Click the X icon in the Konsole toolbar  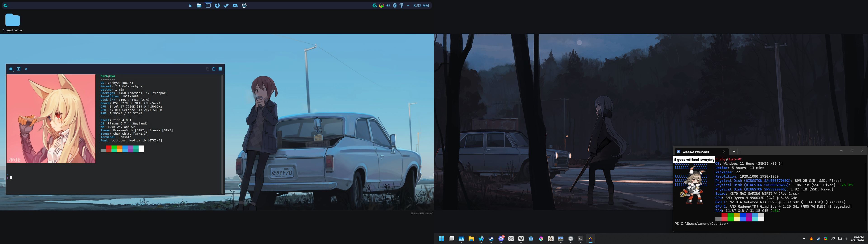[26, 69]
